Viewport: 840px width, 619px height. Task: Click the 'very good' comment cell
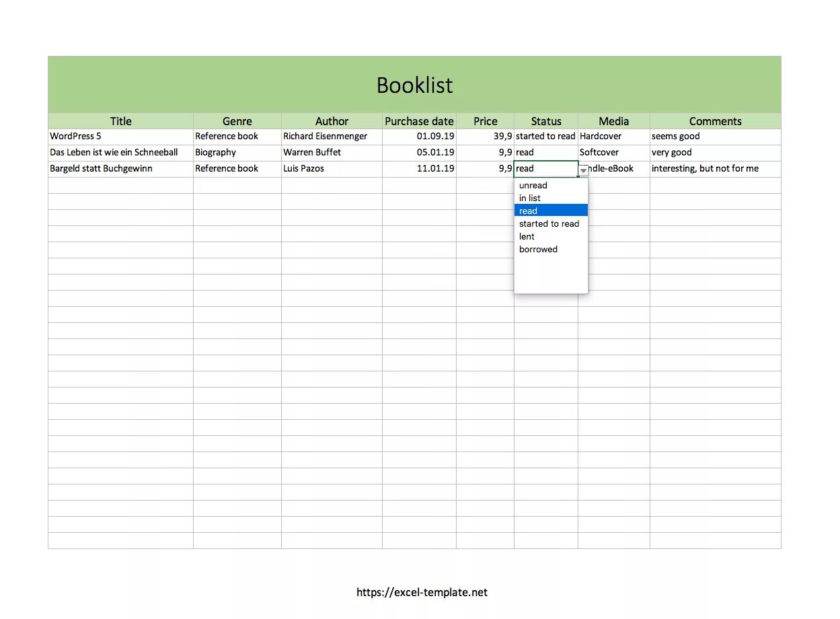tap(716, 153)
